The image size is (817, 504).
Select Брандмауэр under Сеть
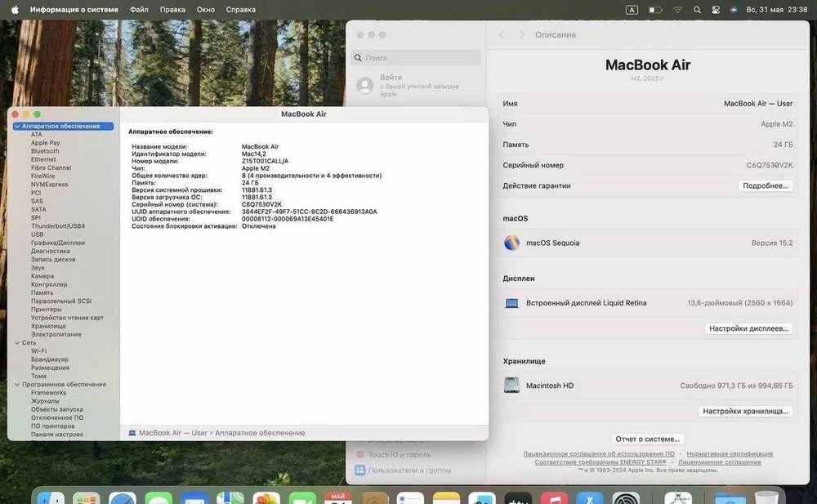click(50, 359)
